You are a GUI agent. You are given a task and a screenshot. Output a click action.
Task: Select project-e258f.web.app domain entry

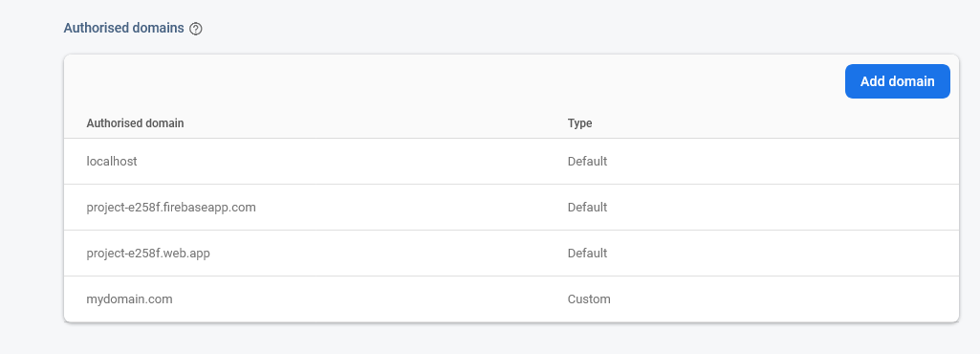(148, 254)
